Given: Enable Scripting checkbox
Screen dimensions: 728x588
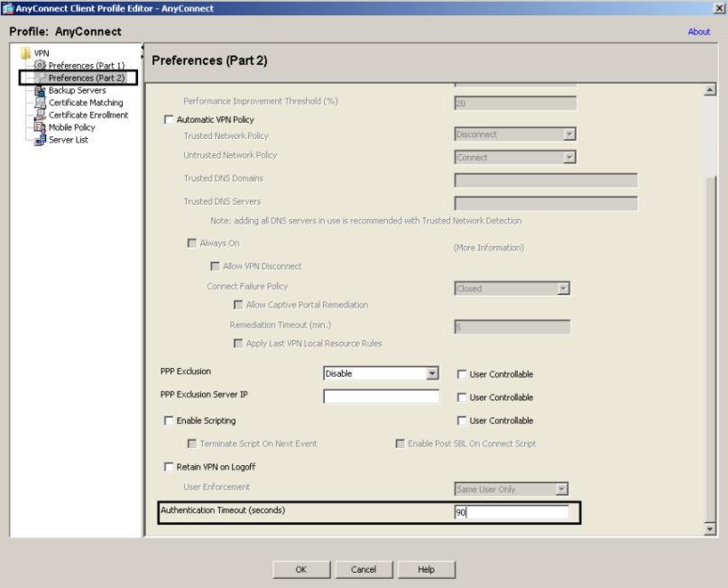Looking at the screenshot, I should tap(169, 421).
